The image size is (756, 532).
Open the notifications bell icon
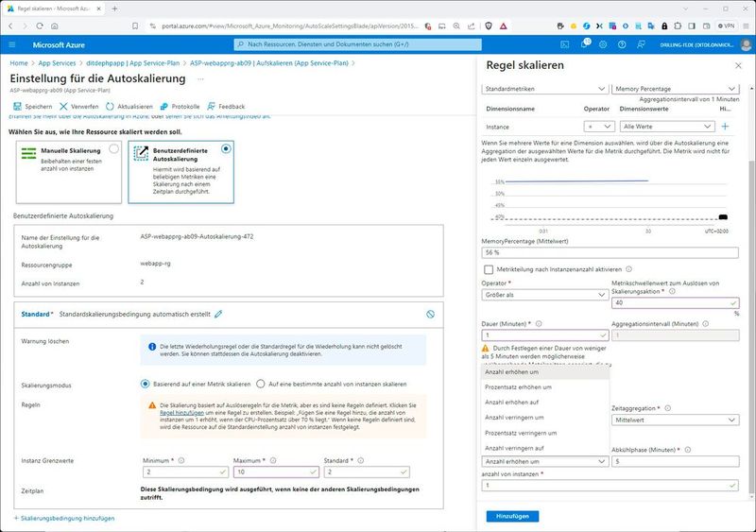(584, 44)
